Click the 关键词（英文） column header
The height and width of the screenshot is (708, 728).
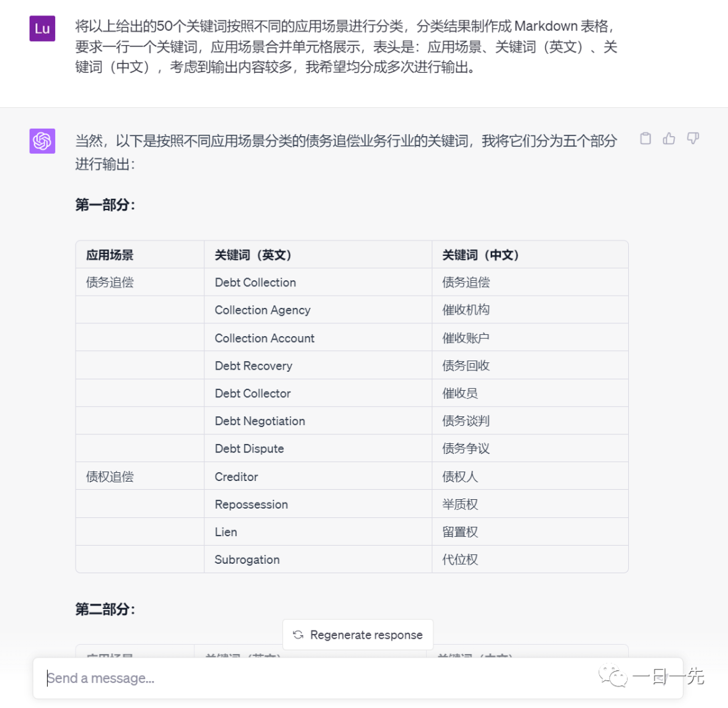[x=253, y=255]
